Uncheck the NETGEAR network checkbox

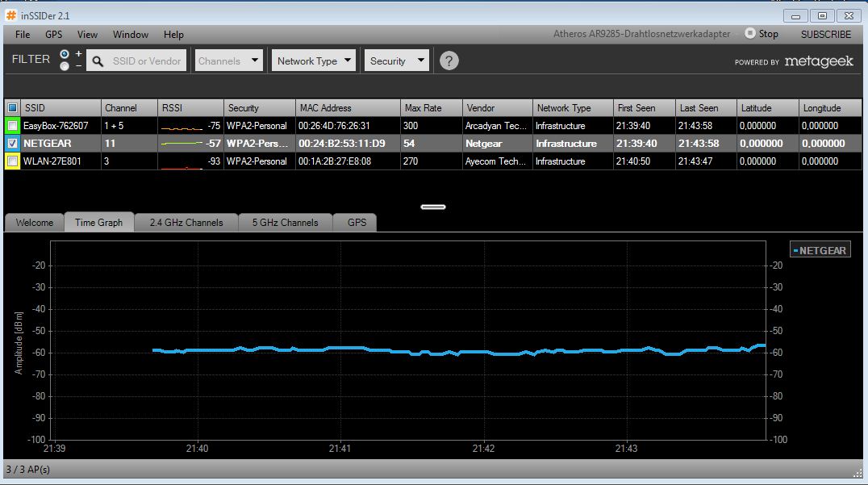click(x=12, y=144)
